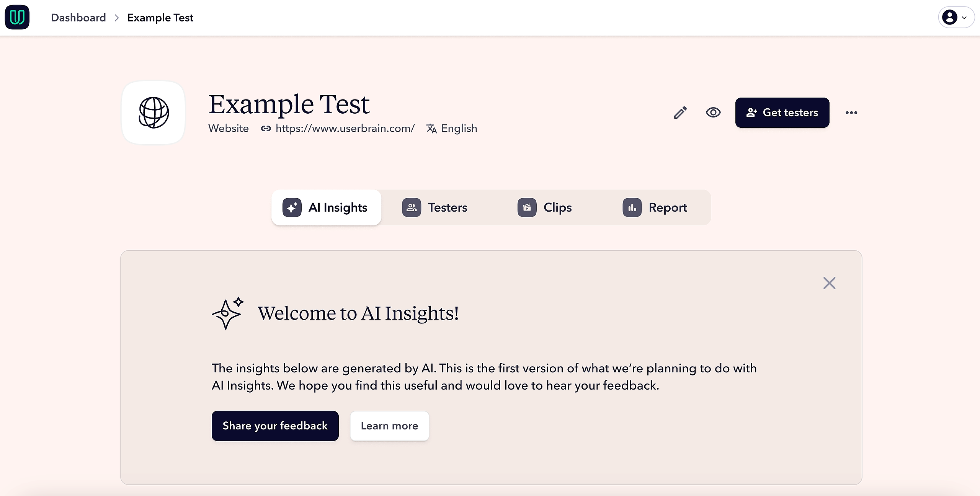
Task: Toggle the eye preview icon
Action: (x=713, y=113)
